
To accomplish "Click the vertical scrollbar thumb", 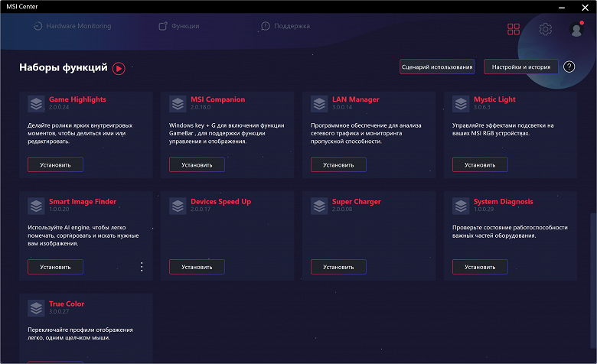I will [592, 281].
